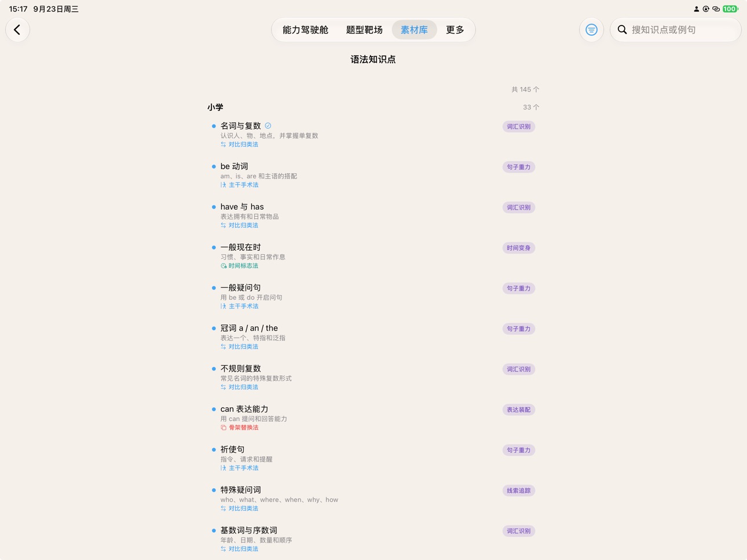Click the 小学 section header
The image size is (747, 560).
tap(215, 107)
